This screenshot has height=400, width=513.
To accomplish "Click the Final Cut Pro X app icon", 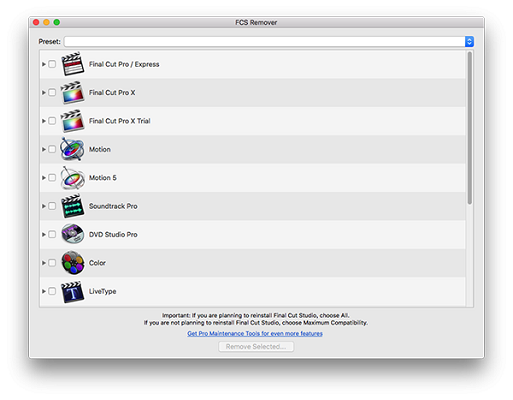I will coord(72,92).
